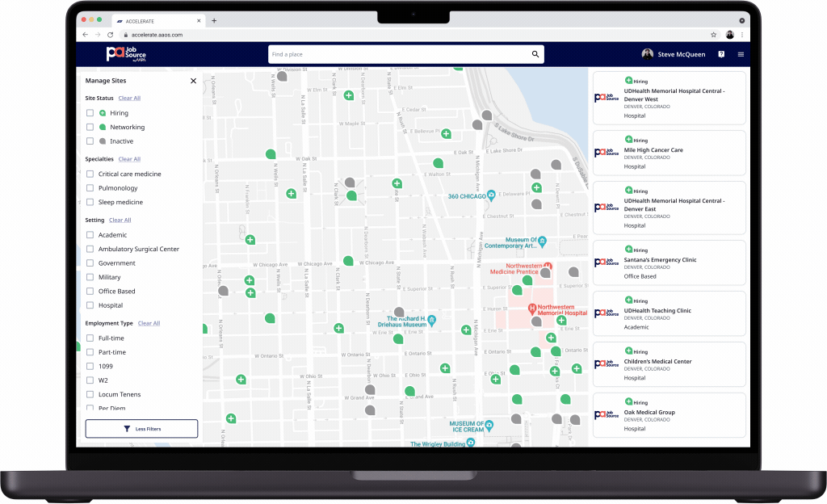This screenshot has width=827, height=504.
Task: Tick the Hospital setting checkbox
Action: point(90,305)
